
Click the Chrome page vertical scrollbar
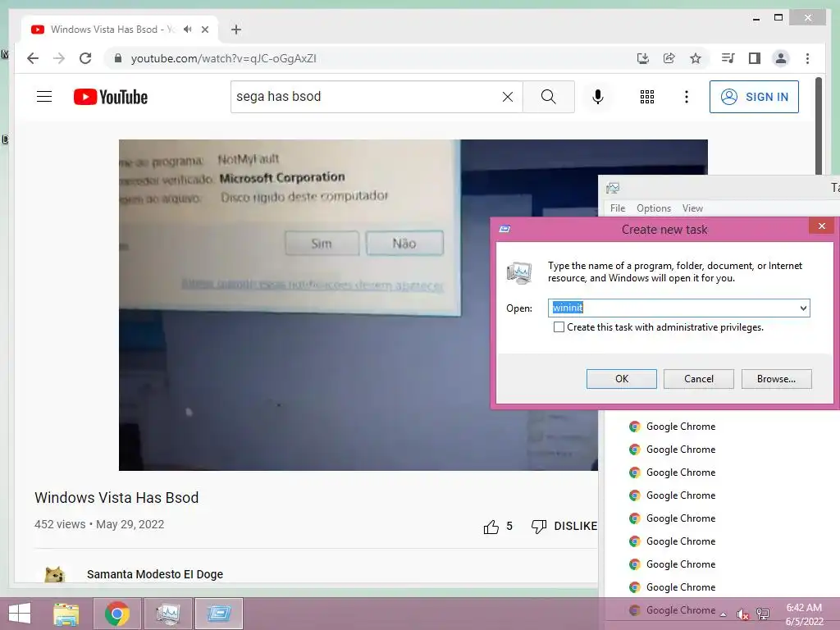point(819,126)
